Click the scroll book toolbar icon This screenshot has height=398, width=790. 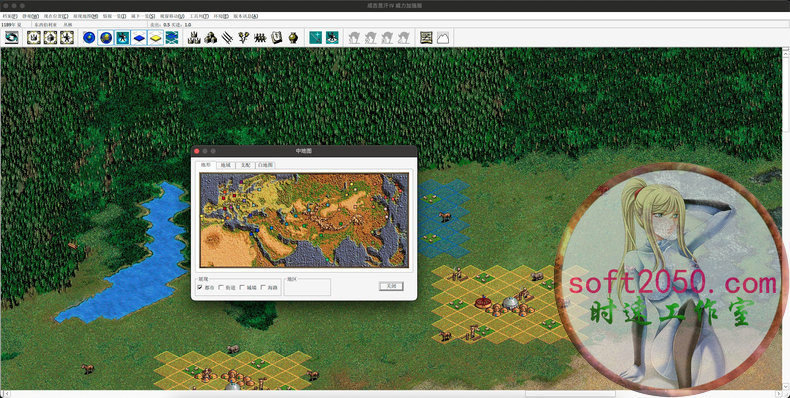[x=277, y=38]
